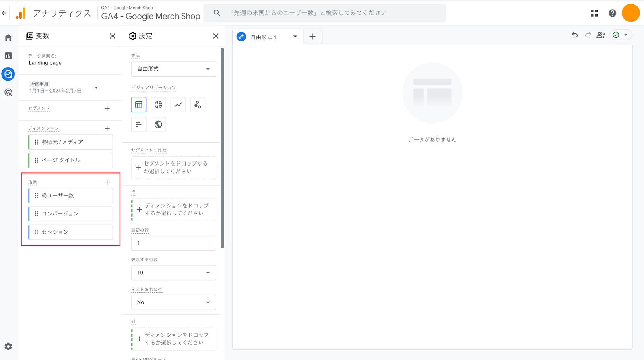Select the donut chart visualization icon
Screen dimensions: 644x360
(x=158, y=105)
